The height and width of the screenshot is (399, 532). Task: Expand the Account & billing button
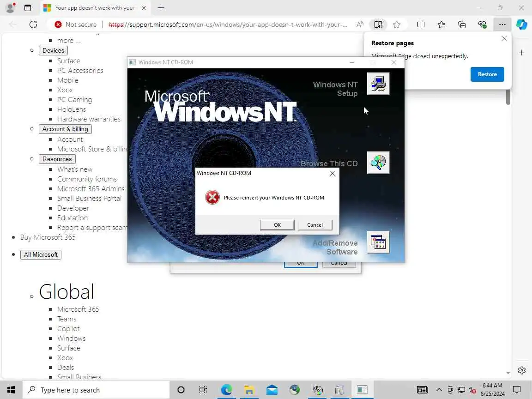[x=65, y=129]
